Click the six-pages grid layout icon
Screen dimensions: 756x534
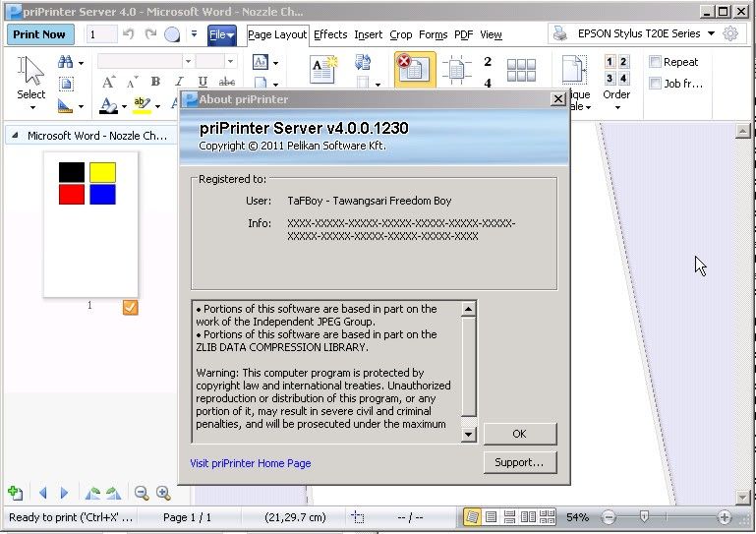(521, 71)
